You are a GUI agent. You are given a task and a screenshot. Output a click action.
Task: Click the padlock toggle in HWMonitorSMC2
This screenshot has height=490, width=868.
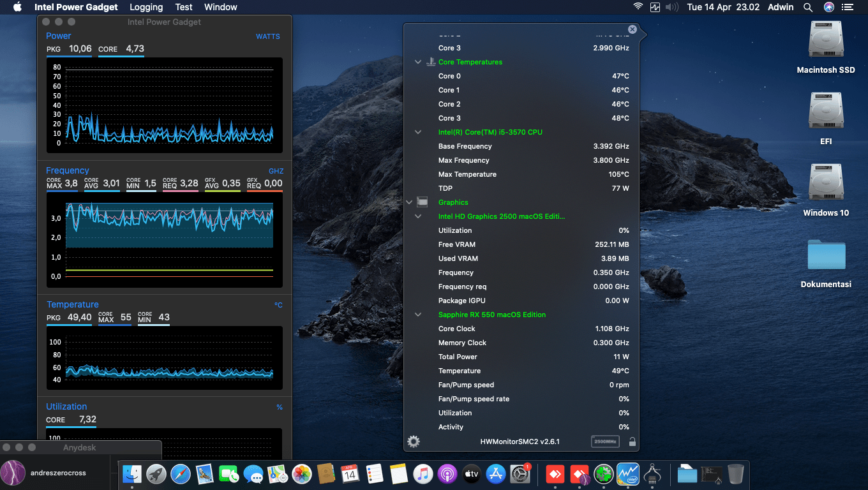tap(632, 441)
